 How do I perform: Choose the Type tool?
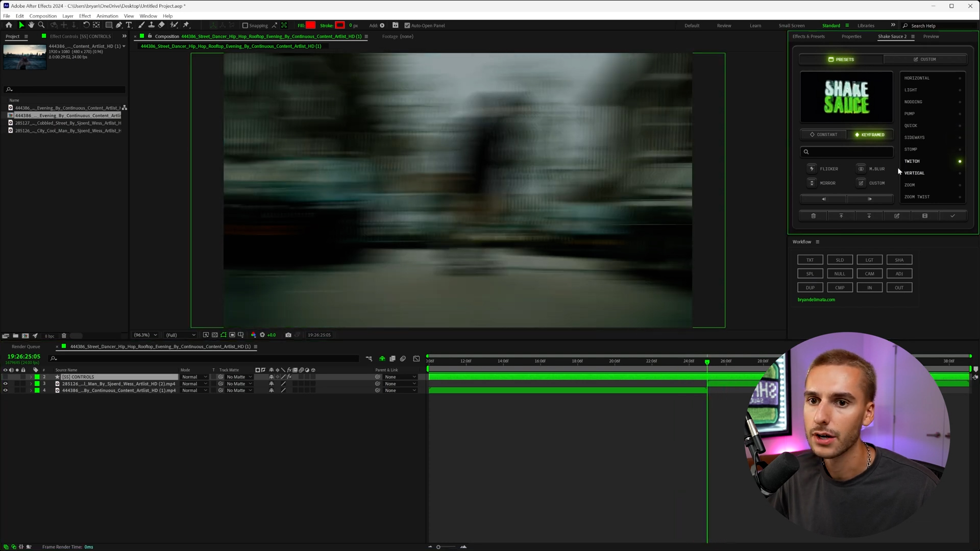coord(129,25)
